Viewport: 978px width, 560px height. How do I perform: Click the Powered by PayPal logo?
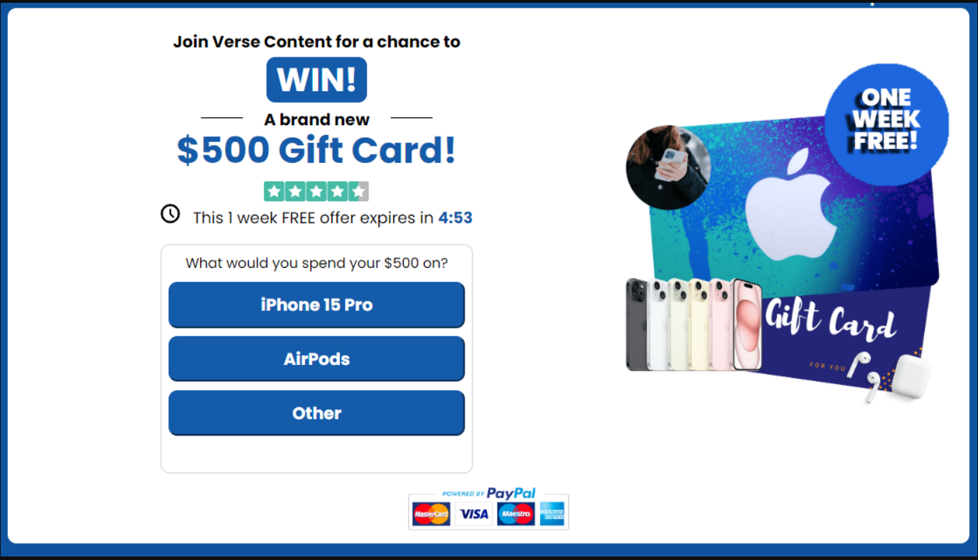point(488,494)
